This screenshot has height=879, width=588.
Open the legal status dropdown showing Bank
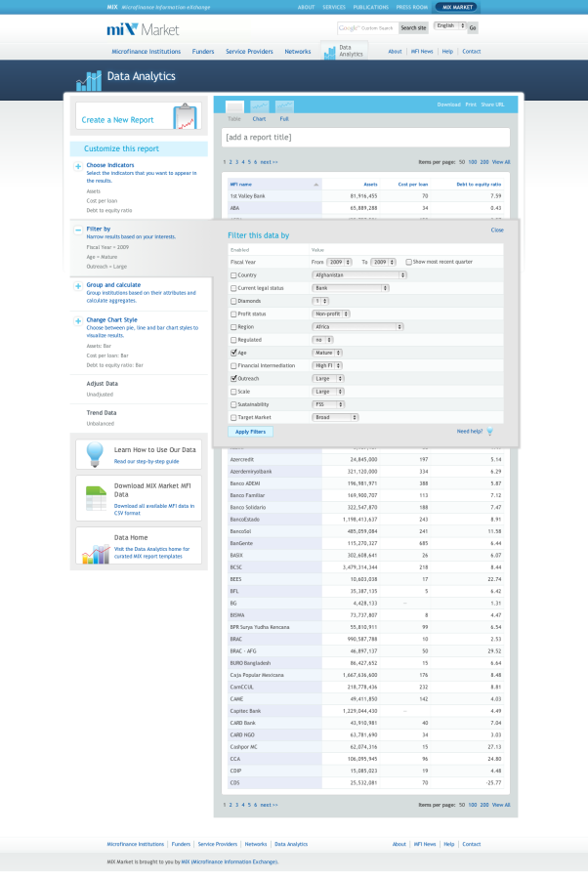(350, 288)
